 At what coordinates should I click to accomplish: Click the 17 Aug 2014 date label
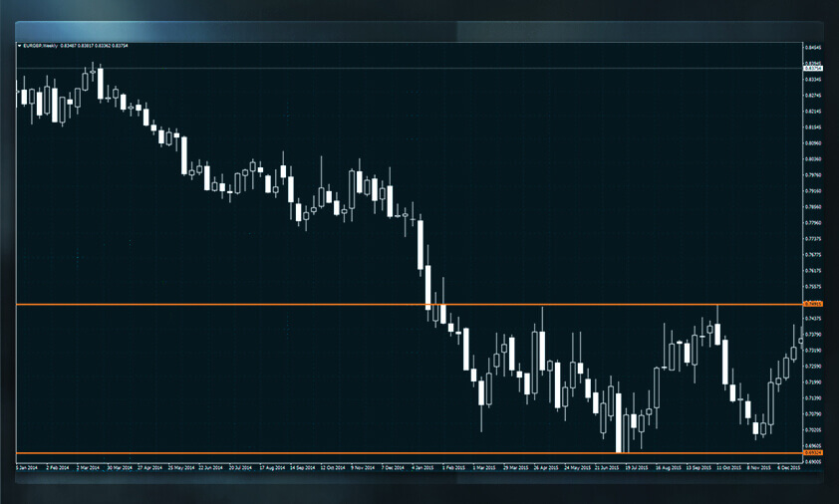pos(272,466)
